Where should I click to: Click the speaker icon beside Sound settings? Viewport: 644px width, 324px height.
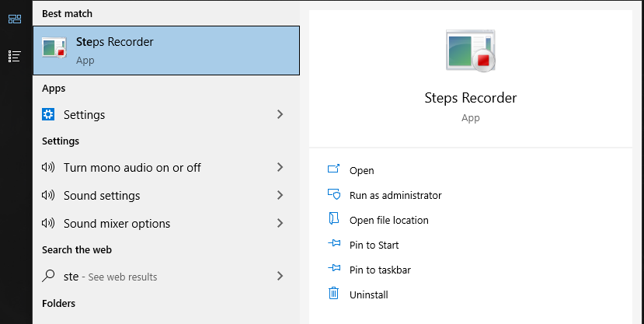click(48, 195)
